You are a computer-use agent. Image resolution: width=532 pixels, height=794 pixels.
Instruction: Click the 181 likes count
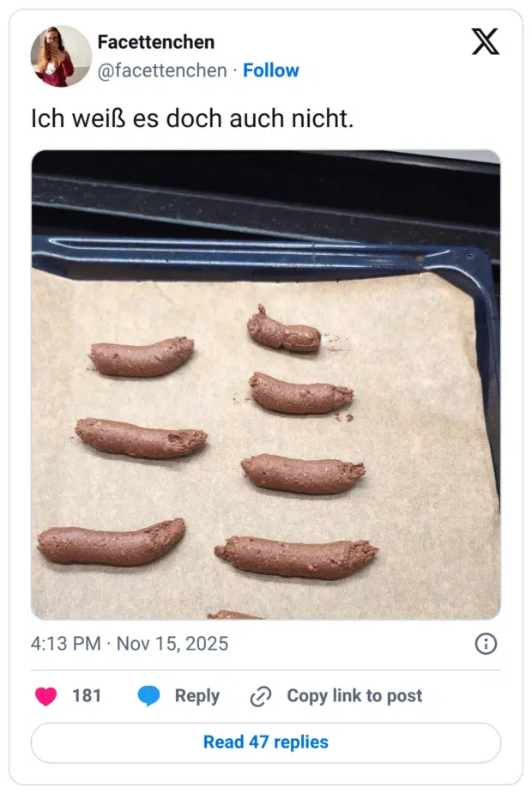87,696
